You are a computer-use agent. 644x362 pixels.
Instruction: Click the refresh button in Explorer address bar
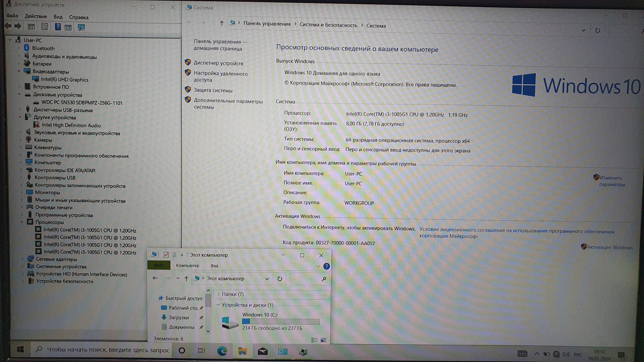(x=280, y=279)
